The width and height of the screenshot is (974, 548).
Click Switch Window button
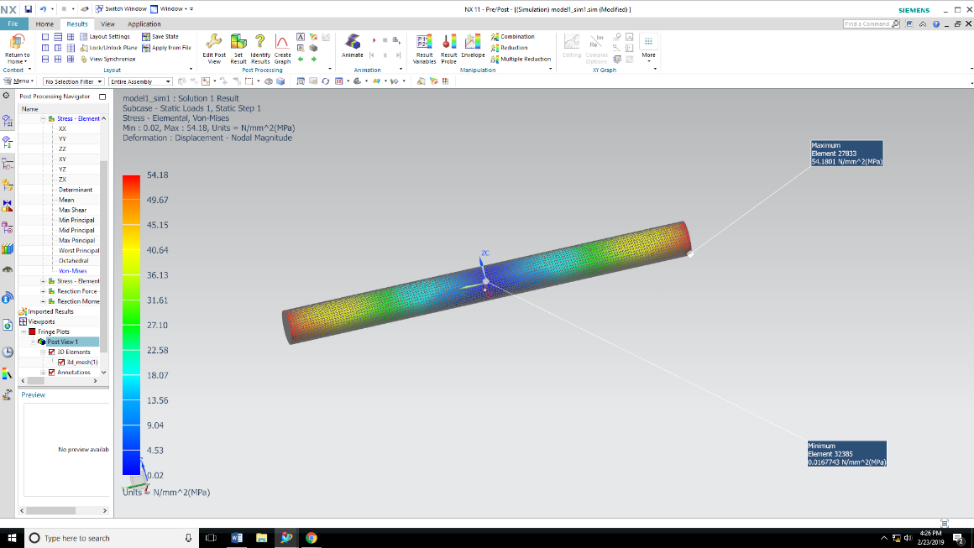click(121, 9)
